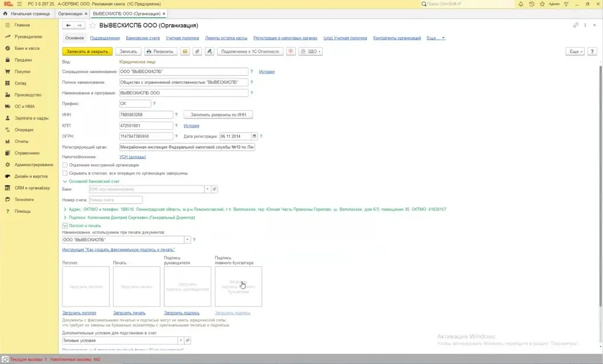Screen dimensions: 603x364
Task: Open the Учетная политика form section
Action: click(182, 38)
